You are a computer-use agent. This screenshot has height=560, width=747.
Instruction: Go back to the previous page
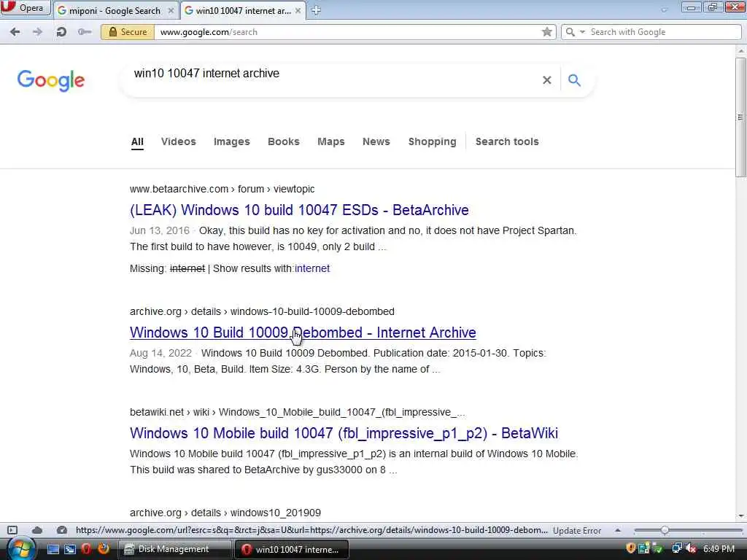coord(15,32)
